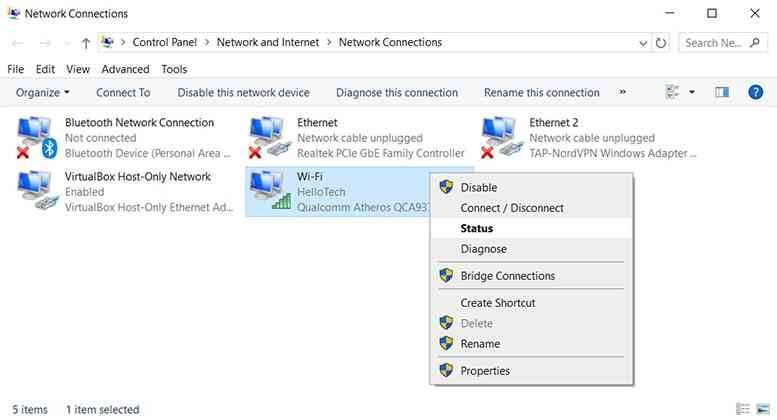Select the Ethernet 2 adapter icon
This screenshot has width=777, height=420.
[502, 137]
